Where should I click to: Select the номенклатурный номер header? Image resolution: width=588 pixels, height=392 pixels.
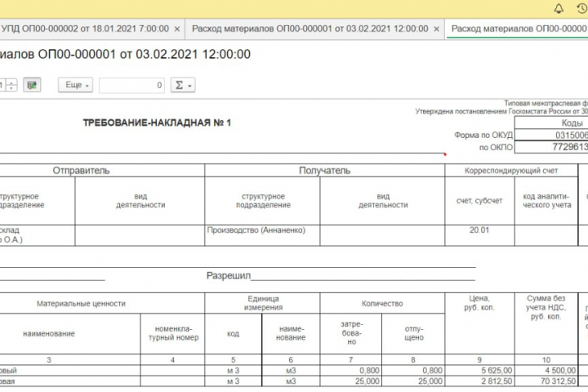pyautogui.click(x=173, y=333)
